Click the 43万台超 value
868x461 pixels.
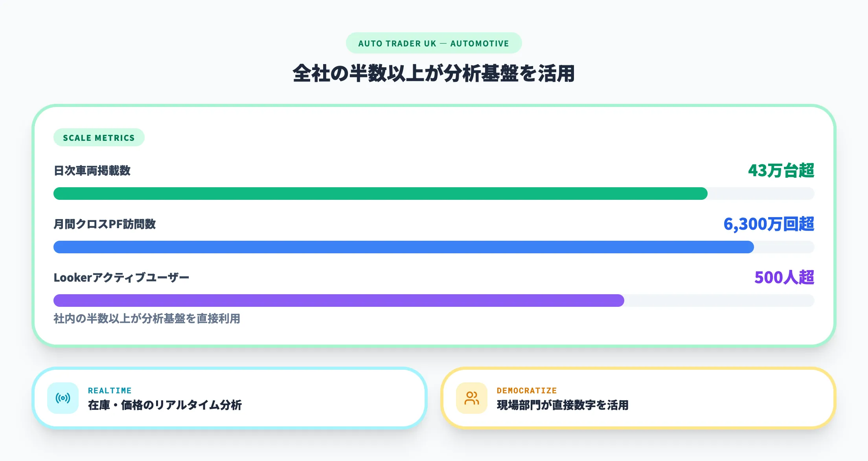[x=781, y=171]
